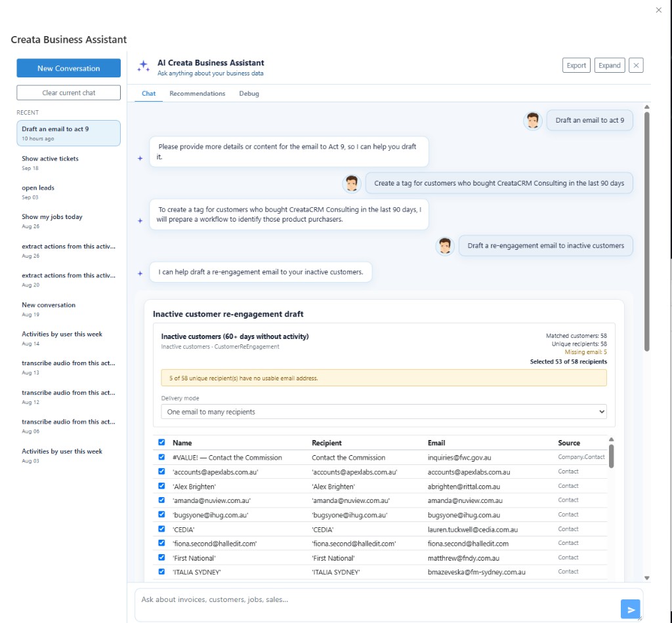Click the Source column header
Image resolution: width=672 pixels, height=623 pixels.
pyautogui.click(x=569, y=443)
